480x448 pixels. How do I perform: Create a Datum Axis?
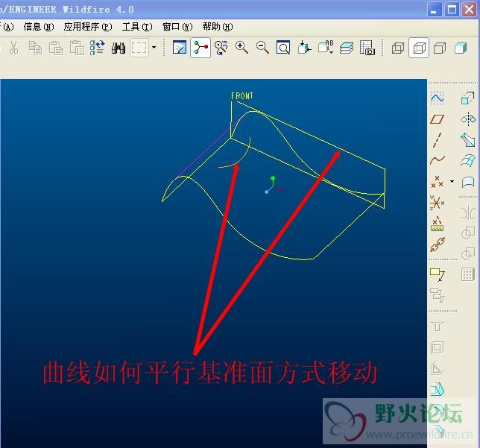(437, 140)
